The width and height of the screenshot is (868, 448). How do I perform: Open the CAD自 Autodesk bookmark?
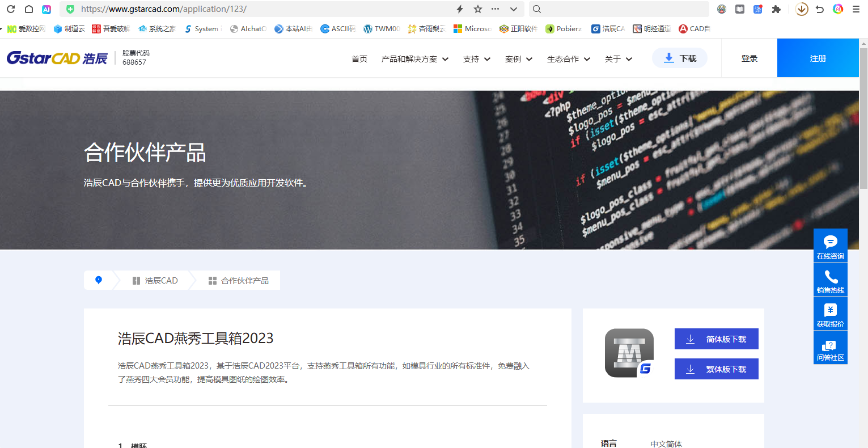695,29
